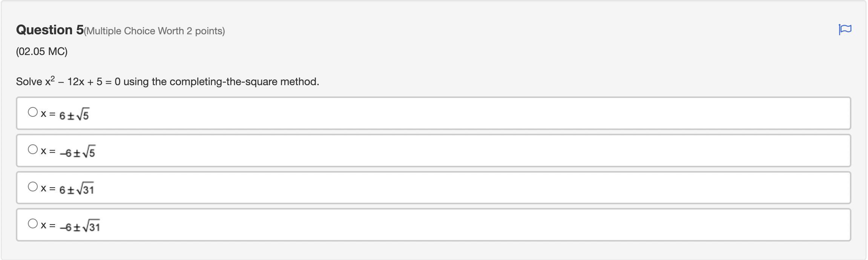Click the (02.05 MC) lesson code
The width and height of the screenshot is (868, 260).
click(x=42, y=52)
